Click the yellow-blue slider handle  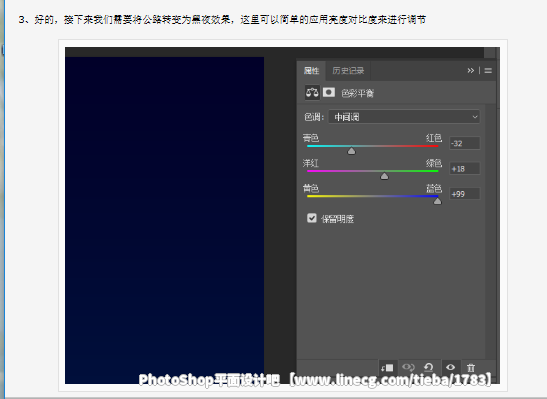pos(437,201)
